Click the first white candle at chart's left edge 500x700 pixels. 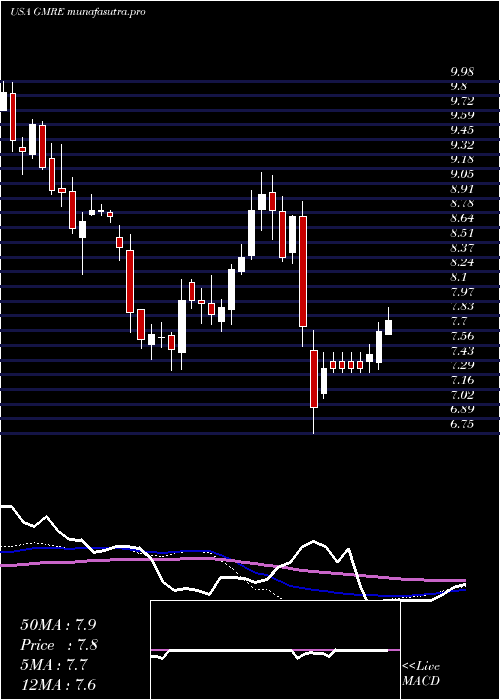pos(3,101)
